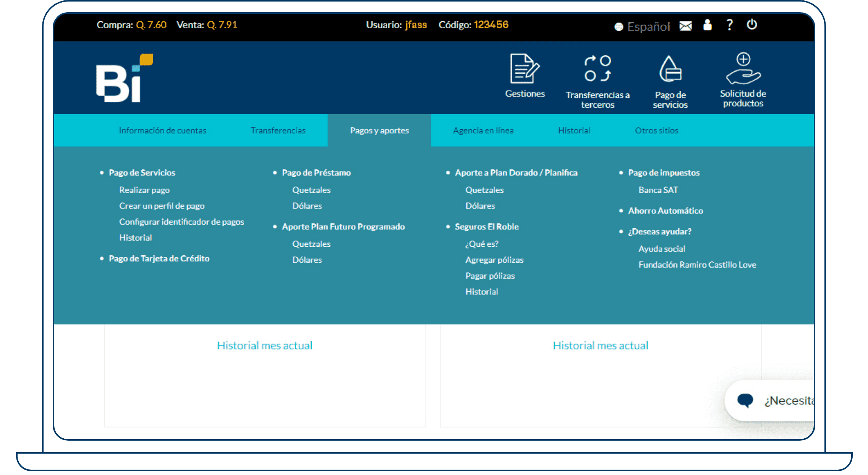Screen dimensions: 868x475
Task: Click the Pago de Préstamo heading
Action: [316, 173]
